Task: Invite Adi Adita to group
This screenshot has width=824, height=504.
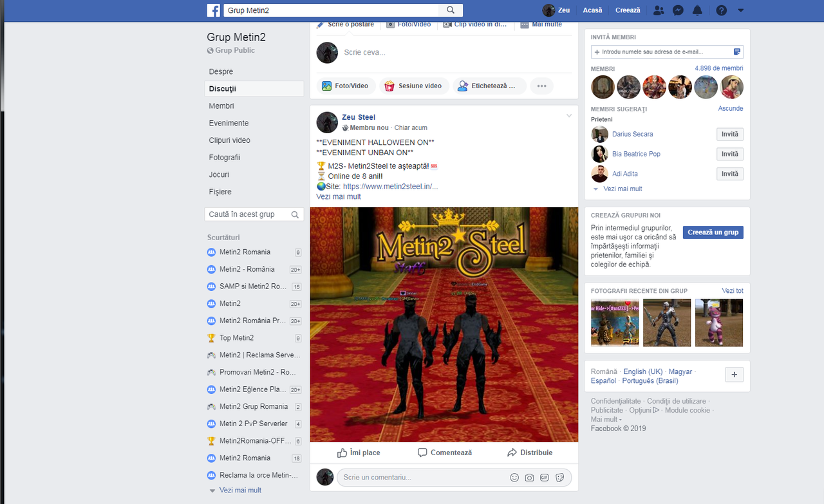Action: click(730, 174)
